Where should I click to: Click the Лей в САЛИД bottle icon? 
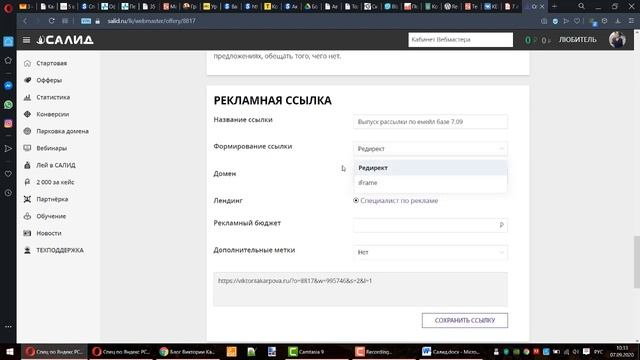click(x=27, y=165)
